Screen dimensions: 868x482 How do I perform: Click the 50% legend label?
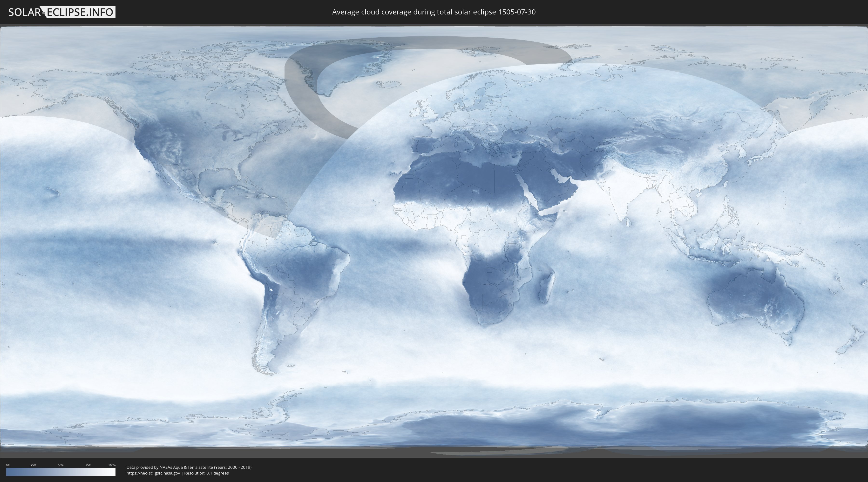point(61,465)
